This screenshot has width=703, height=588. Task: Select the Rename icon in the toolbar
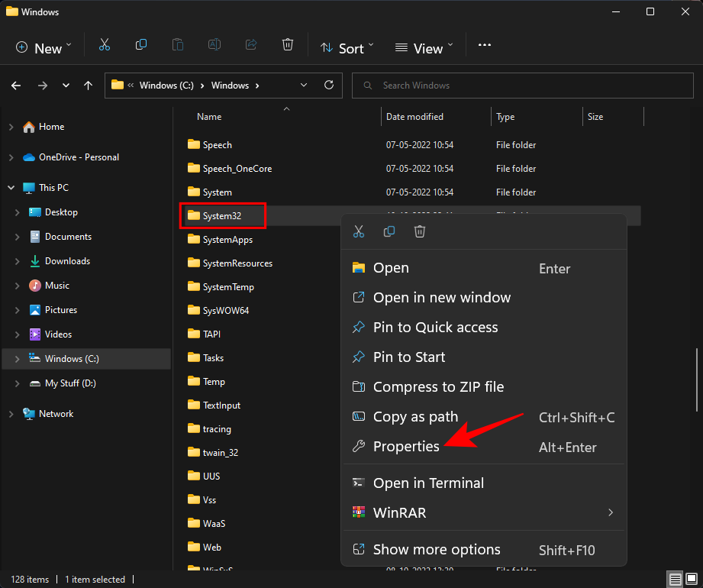(214, 44)
